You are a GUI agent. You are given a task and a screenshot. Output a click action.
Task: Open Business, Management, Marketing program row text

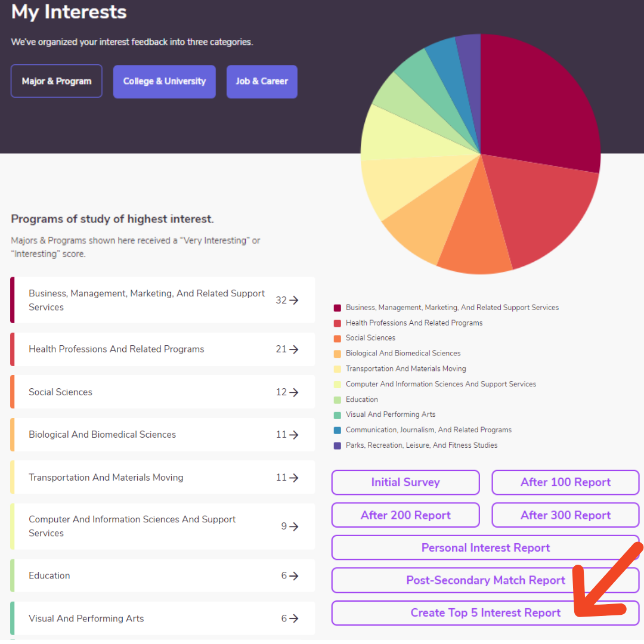coord(147,300)
